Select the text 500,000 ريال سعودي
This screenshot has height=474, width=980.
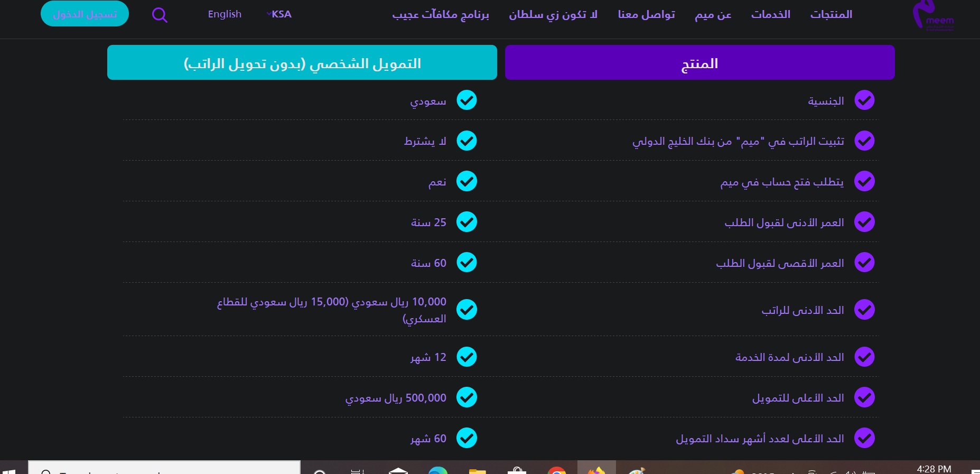tap(396, 398)
